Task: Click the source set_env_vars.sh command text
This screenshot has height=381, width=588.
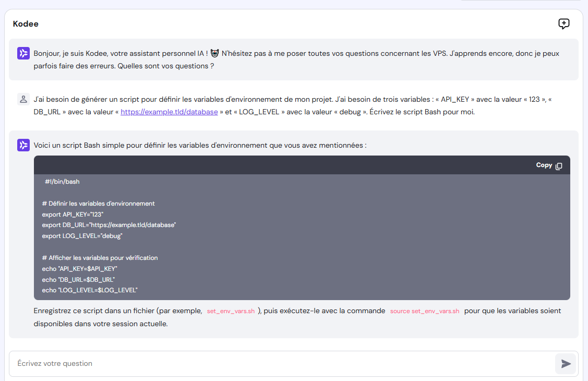Action: 424,310
